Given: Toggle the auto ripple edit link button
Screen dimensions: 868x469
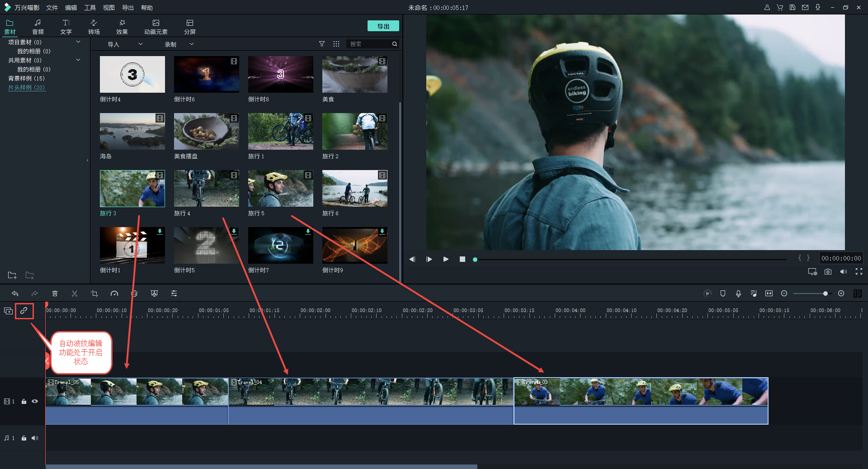Looking at the screenshot, I should click(x=24, y=311).
